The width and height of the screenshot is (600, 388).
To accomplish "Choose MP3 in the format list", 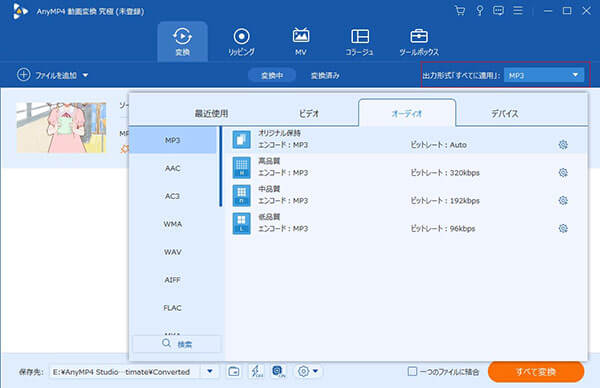I will pyautogui.click(x=173, y=140).
